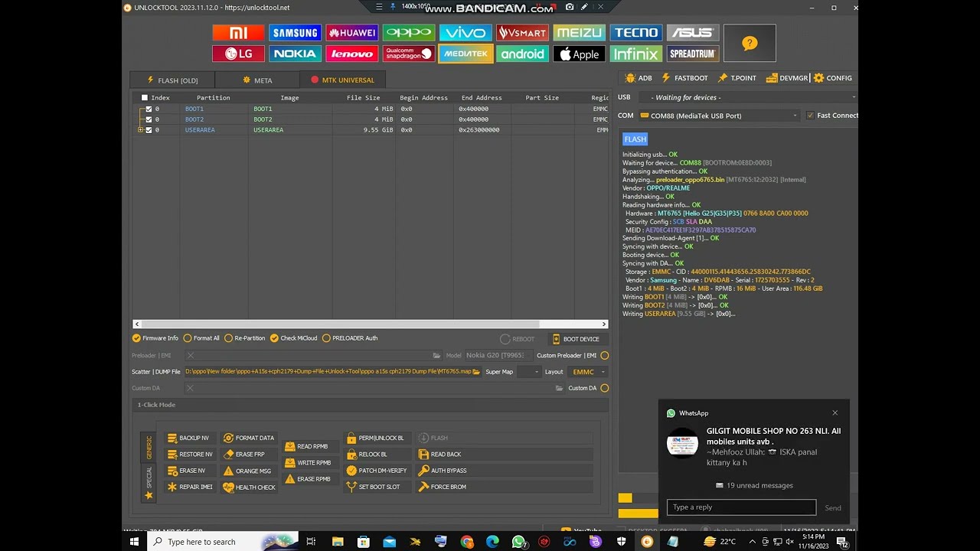Open the Super Map dropdown

(x=528, y=372)
